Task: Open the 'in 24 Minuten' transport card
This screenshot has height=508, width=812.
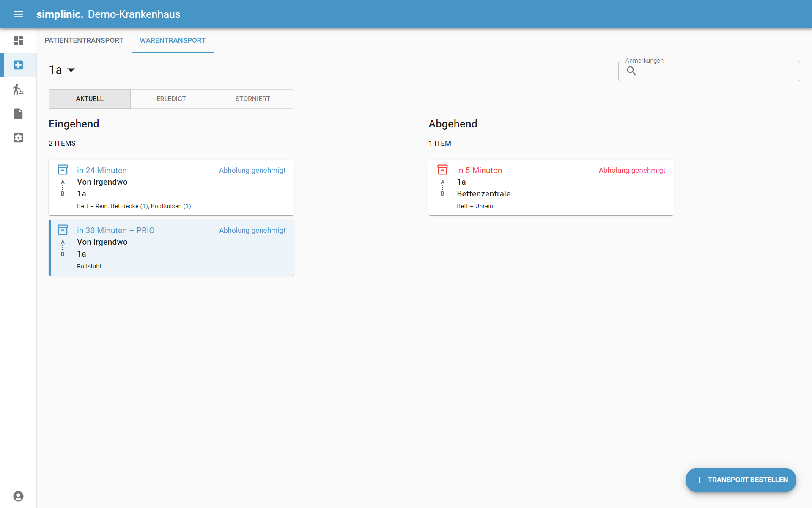Action: click(x=171, y=188)
